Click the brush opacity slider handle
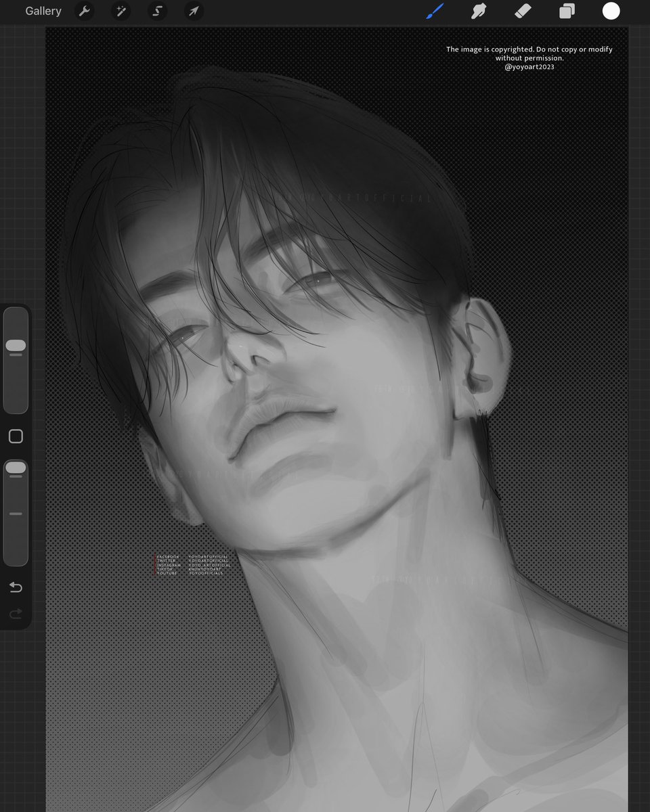This screenshot has width=650, height=812. (16, 468)
